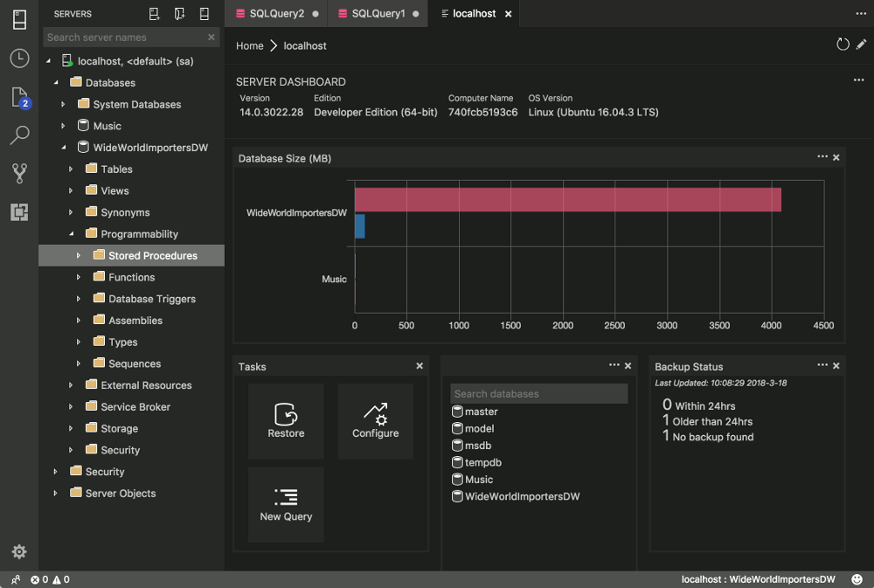Open Backup Status widget options menu

[x=822, y=364]
